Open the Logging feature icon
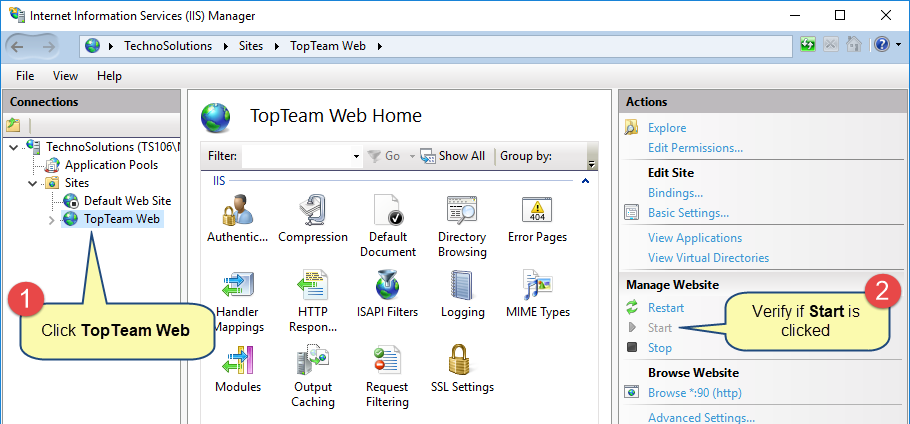910x424 pixels. click(463, 285)
